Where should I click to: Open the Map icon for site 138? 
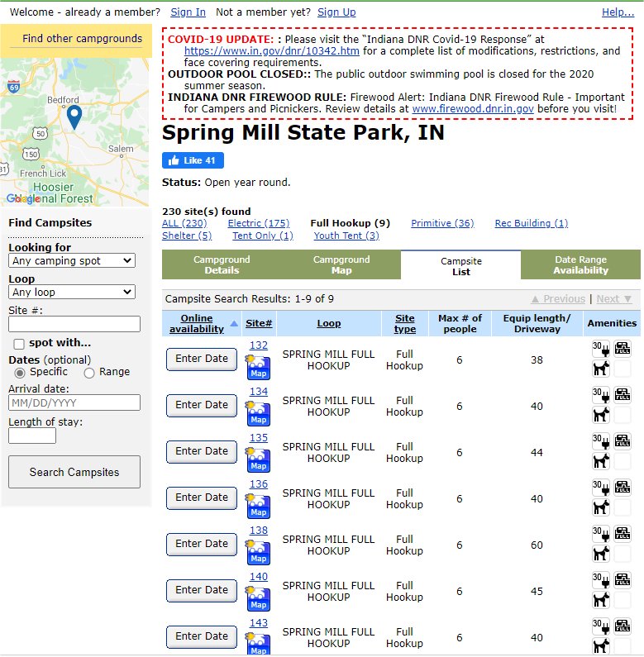[258, 553]
